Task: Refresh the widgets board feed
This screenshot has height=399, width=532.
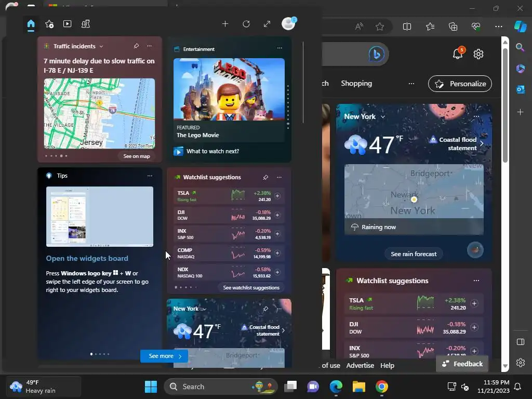Action: click(246, 24)
